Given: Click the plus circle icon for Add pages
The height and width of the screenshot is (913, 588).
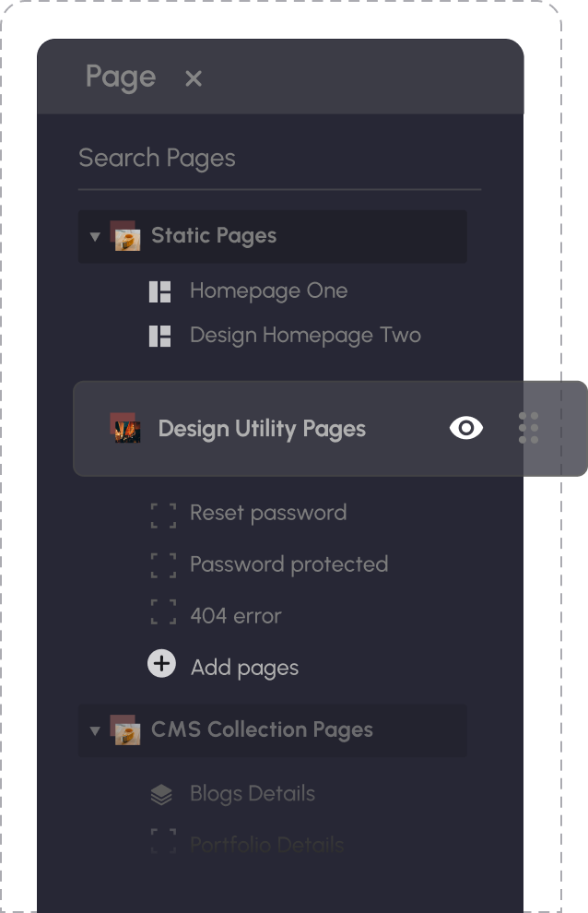Looking at the screenshot, I should [x=162, y=663].
